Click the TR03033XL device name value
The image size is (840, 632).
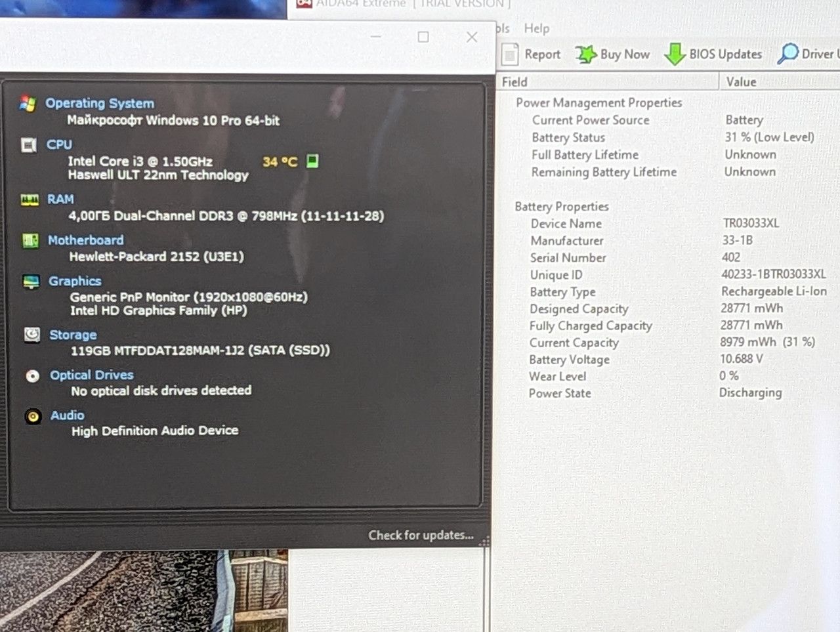751,223
